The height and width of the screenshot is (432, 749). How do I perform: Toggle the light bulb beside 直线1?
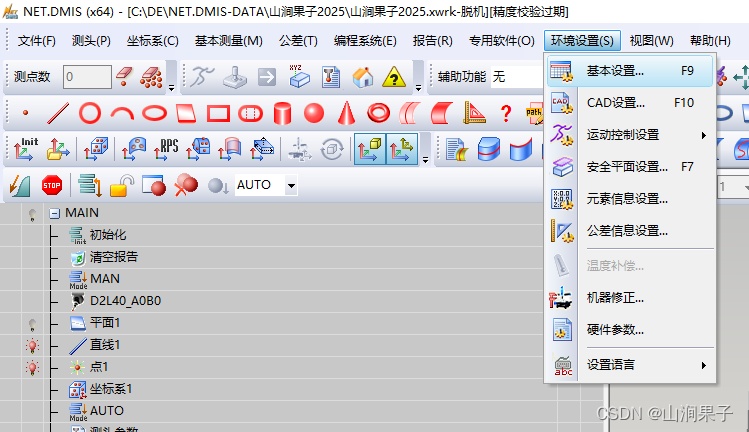[32, 346]
